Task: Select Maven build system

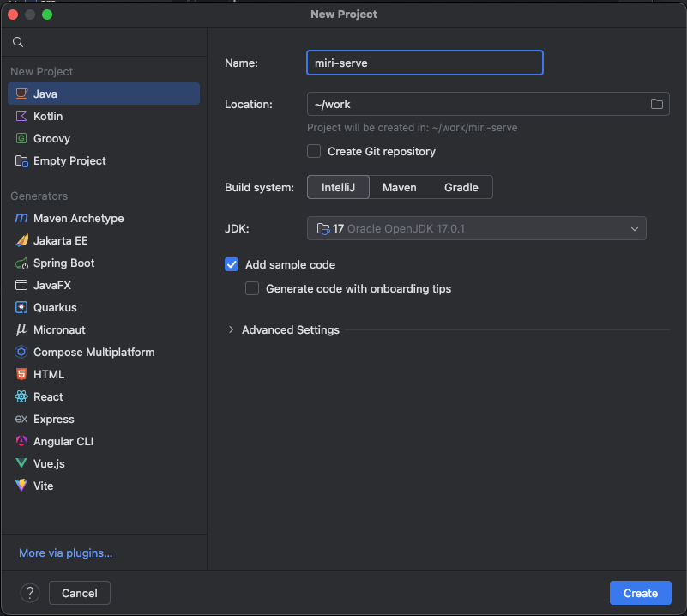Action: tap(399, 188)
